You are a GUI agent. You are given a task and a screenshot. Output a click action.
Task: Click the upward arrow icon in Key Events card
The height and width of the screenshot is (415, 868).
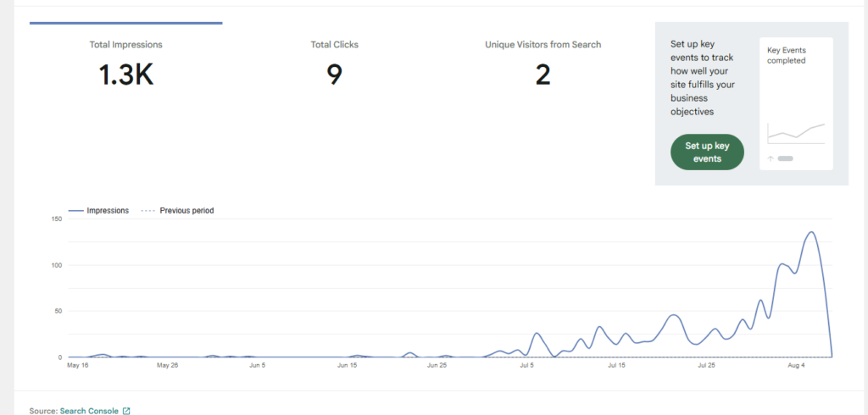coord(770,159)
